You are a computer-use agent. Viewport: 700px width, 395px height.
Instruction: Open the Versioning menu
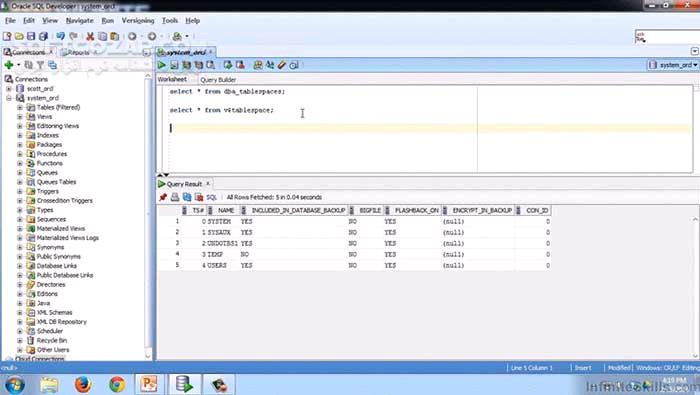[138, 21]
